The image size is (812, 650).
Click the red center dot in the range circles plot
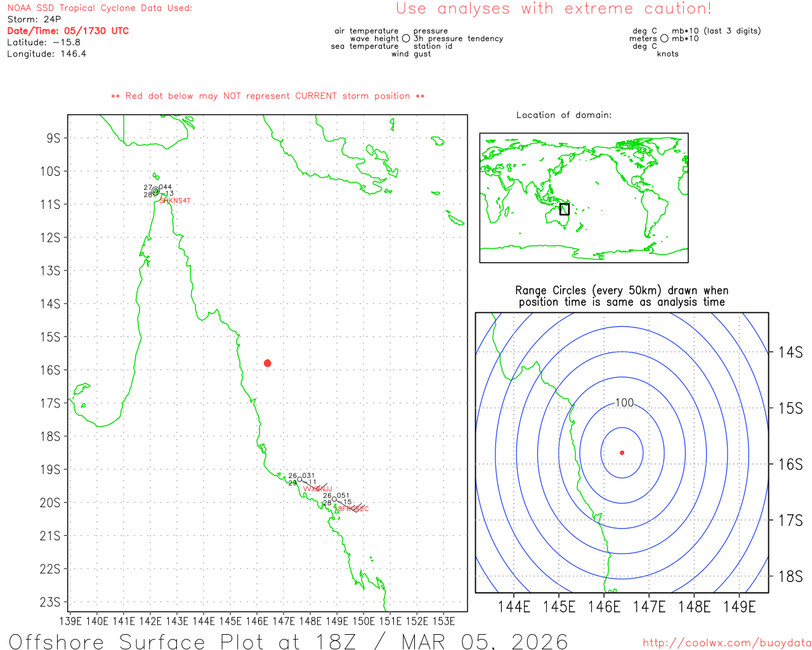(622, 453)
